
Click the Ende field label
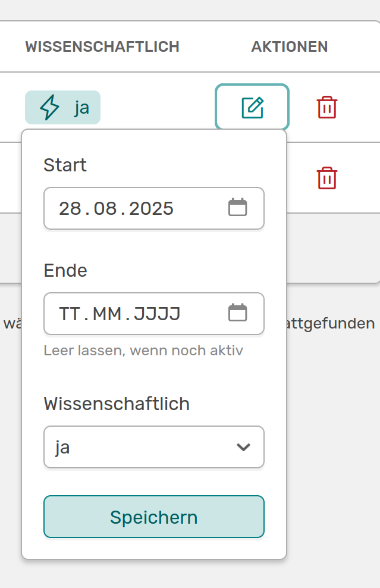[65, 271]
